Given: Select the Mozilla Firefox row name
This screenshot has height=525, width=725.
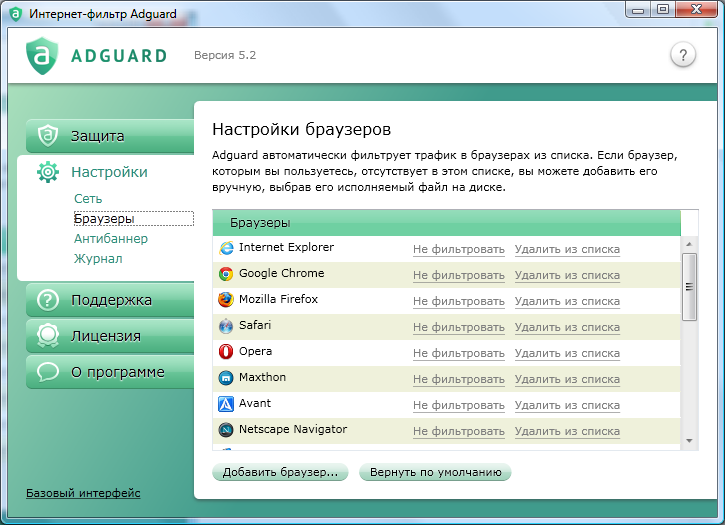Looking at the screenshot, I should point(278,299).
